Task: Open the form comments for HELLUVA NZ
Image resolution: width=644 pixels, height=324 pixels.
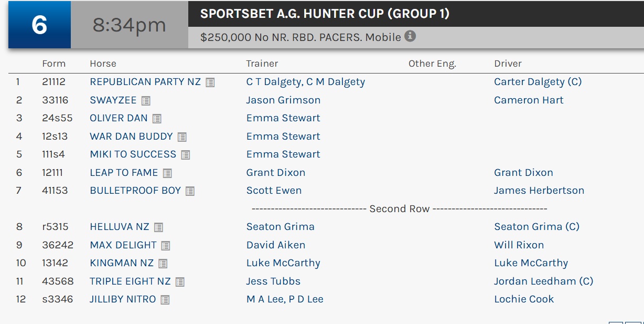Action: 157,227
